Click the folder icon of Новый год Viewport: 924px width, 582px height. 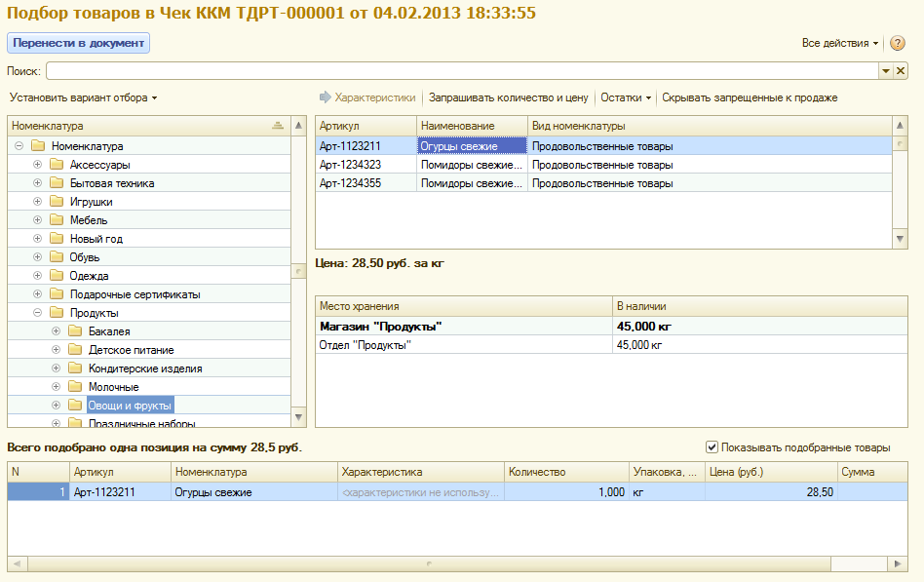point(57,238)
